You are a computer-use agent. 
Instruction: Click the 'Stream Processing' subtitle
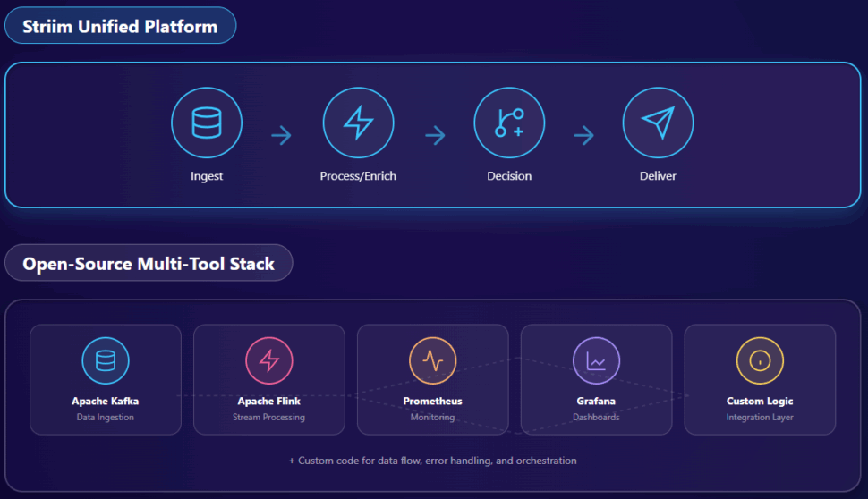click(268, 417)
